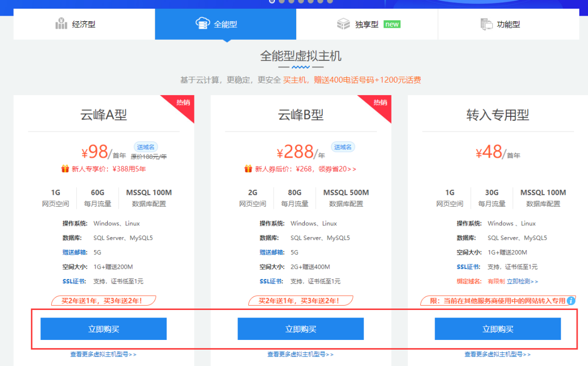This screenshot has height=366, width=588.
Task: Click the bar chart icon beside 经济型
Action: [x=61, y=23]
